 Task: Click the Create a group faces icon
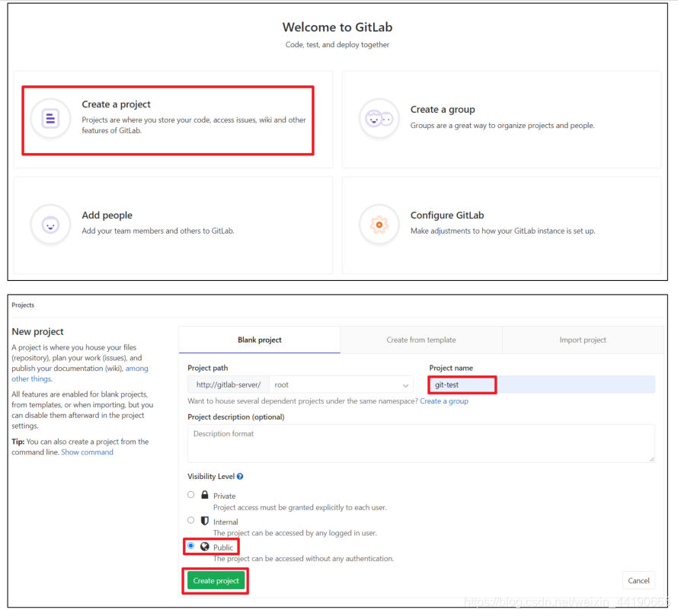coord(379,119)
